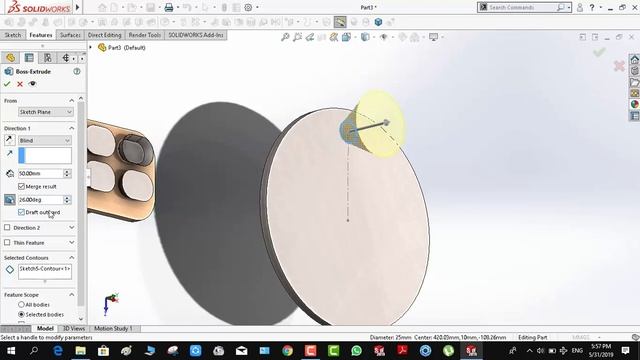Open the Hide/Show Items icon

[384, 37]
